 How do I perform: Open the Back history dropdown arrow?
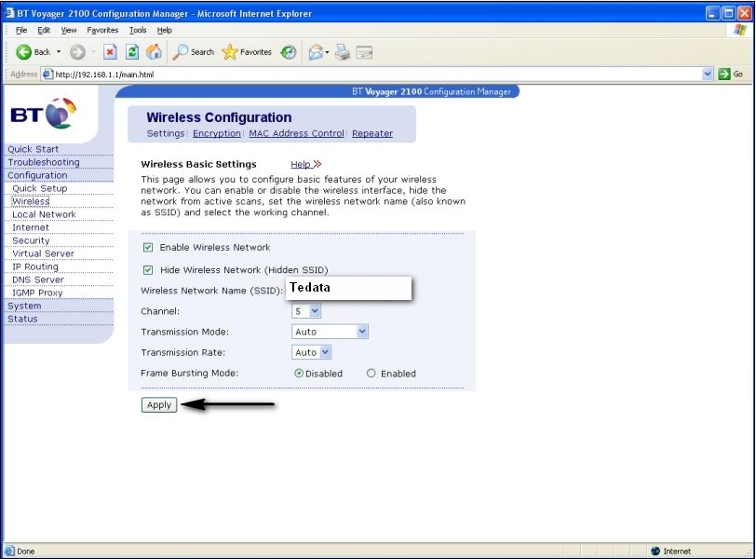pyautogui.click(x=59, y=51)
